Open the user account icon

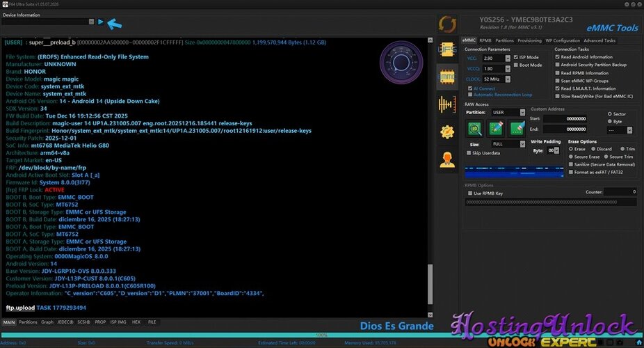[447, 159]
